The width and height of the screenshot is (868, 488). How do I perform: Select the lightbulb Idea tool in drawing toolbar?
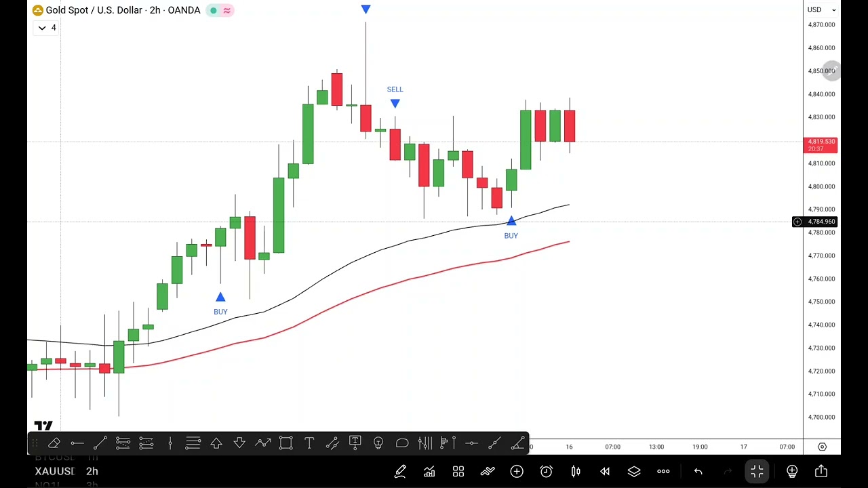tap(378, 443)
